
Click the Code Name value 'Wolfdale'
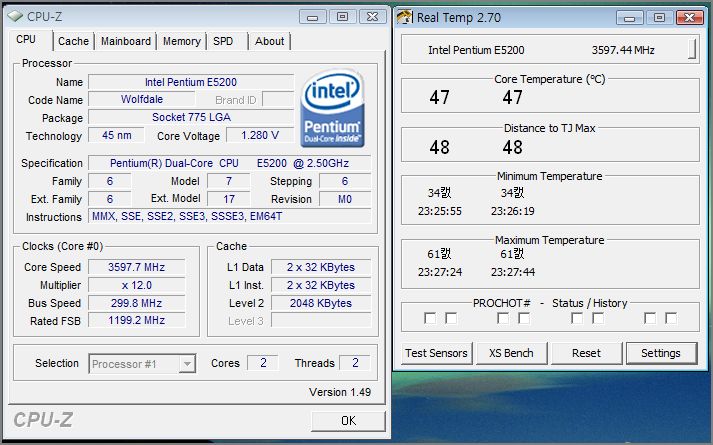(x=141, y=99)
